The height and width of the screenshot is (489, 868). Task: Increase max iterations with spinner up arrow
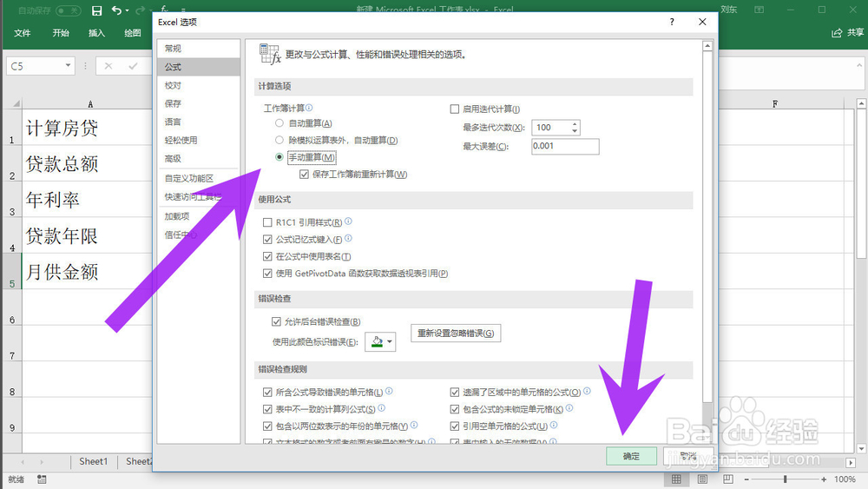[575, 124]
